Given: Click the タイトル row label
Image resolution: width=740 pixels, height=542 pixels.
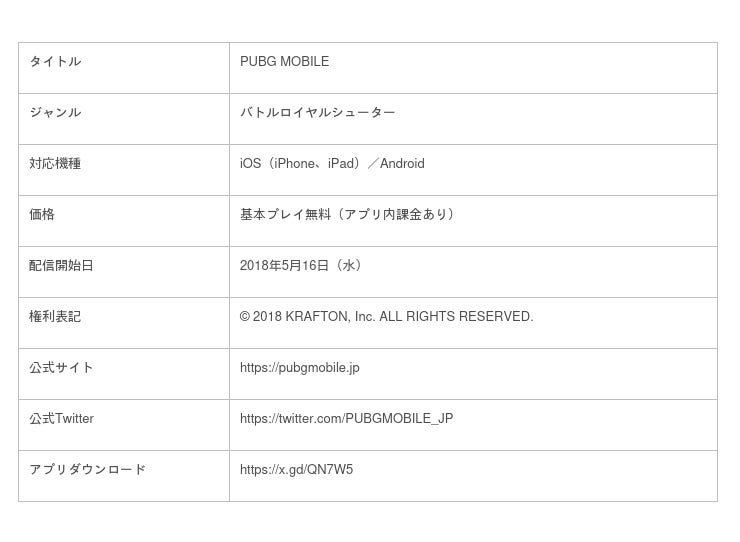Looking at the screenshot, I should 55,62.
